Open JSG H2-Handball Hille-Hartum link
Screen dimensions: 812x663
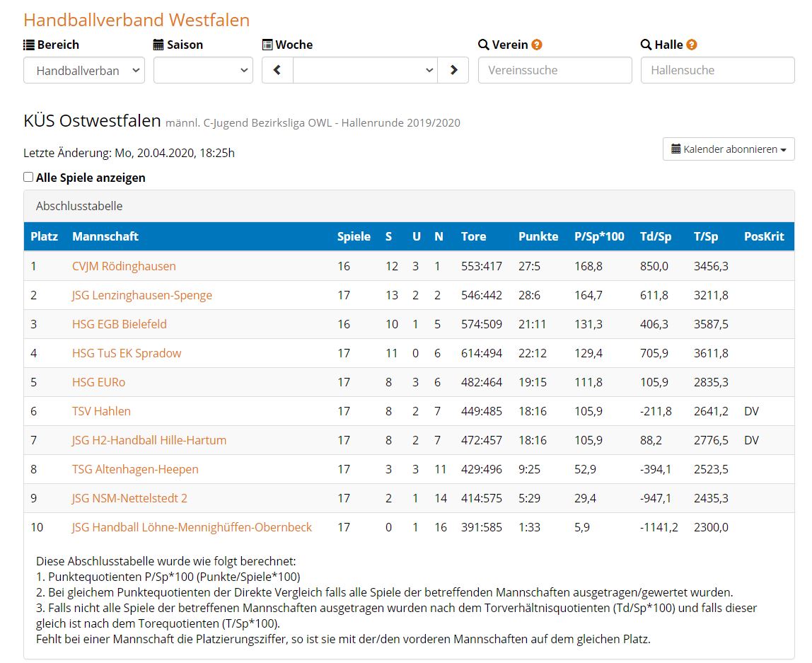(149, 440)
